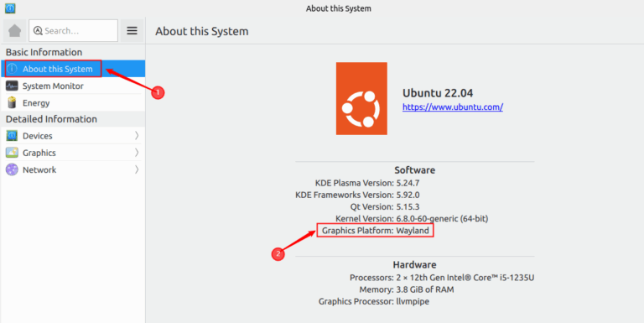This screenshot has height=323, width=644.
Task: Click the About this System page title
Action: [201, 31]
